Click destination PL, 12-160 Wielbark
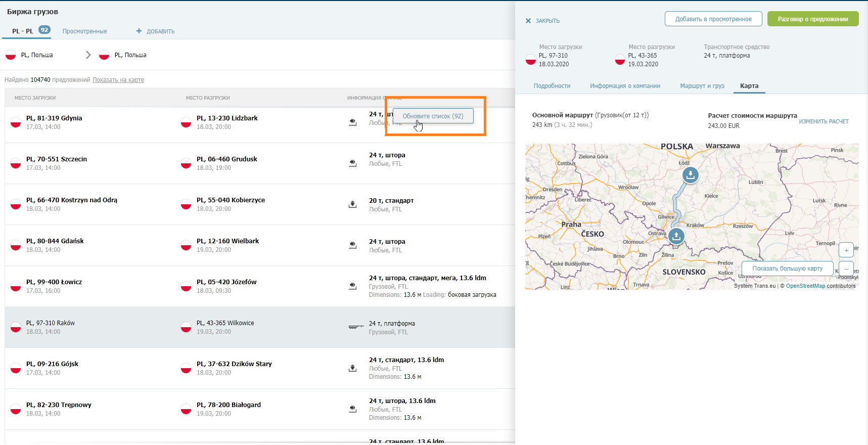This screenshot has height=445, width=868. [228, 241]
